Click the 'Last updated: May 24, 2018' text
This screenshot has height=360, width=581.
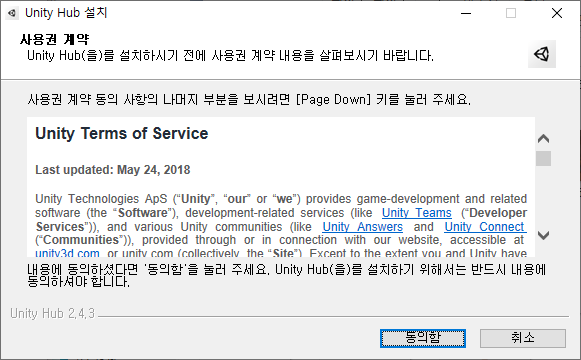pyautogui.click(x=113, y=170)
